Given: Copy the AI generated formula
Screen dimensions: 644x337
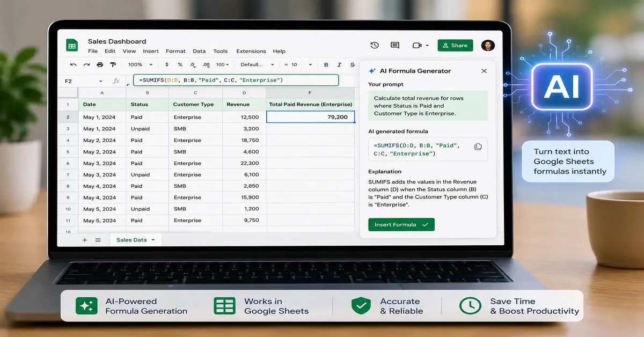Looking at the screenshot, I should click(x=478, y=146).
